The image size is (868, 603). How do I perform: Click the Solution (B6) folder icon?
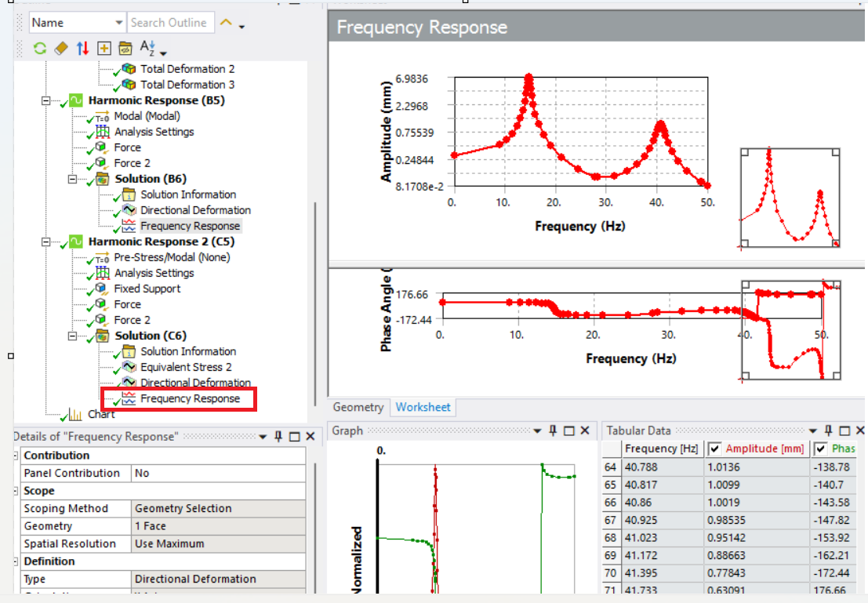[x=103, y=179]
